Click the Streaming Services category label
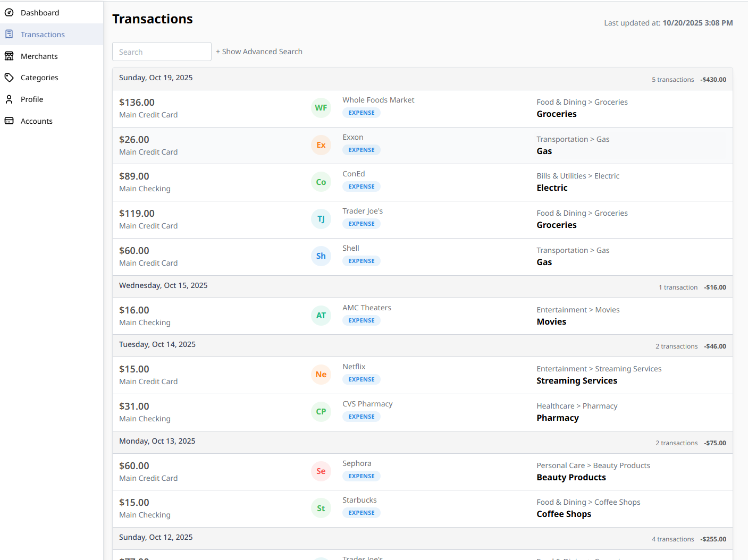Screen dimensions: 748x560 pyautogui.click(x=577, y=381)
